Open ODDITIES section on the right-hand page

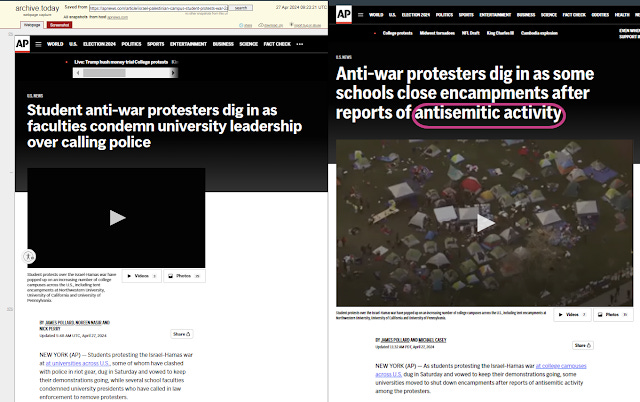point(600,15)
